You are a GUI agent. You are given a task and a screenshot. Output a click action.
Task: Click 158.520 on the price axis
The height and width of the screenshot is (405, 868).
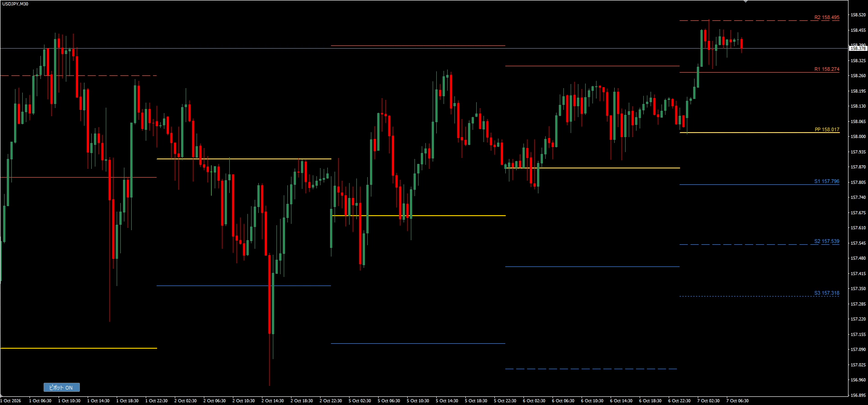[x=858, y=15]
